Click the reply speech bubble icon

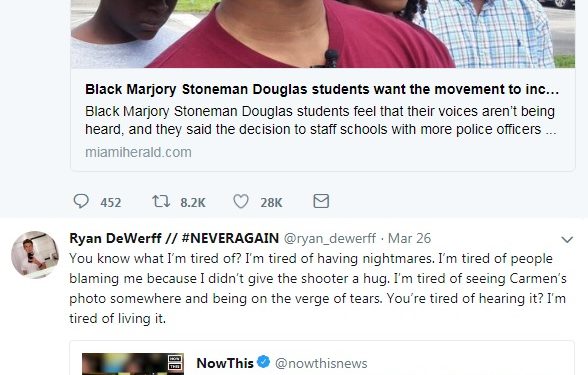click(81, 201)
